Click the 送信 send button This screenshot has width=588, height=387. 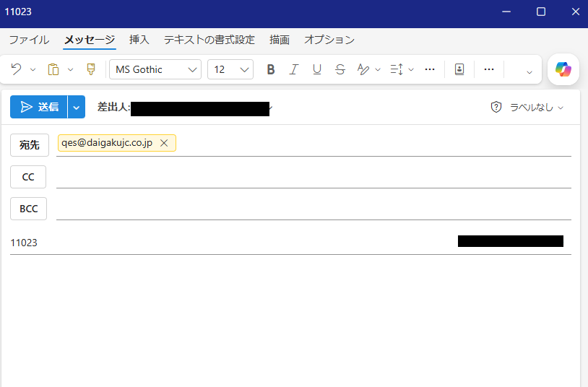click(38, 107)
